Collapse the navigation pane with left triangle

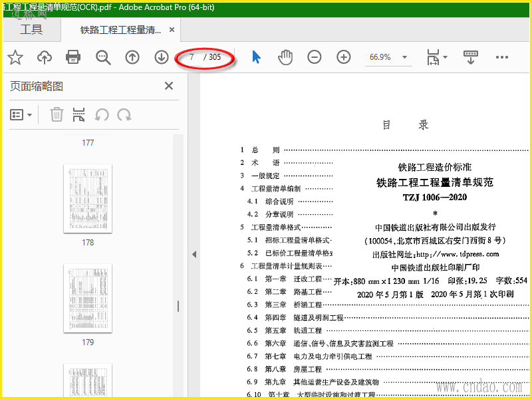click(194, 254)
